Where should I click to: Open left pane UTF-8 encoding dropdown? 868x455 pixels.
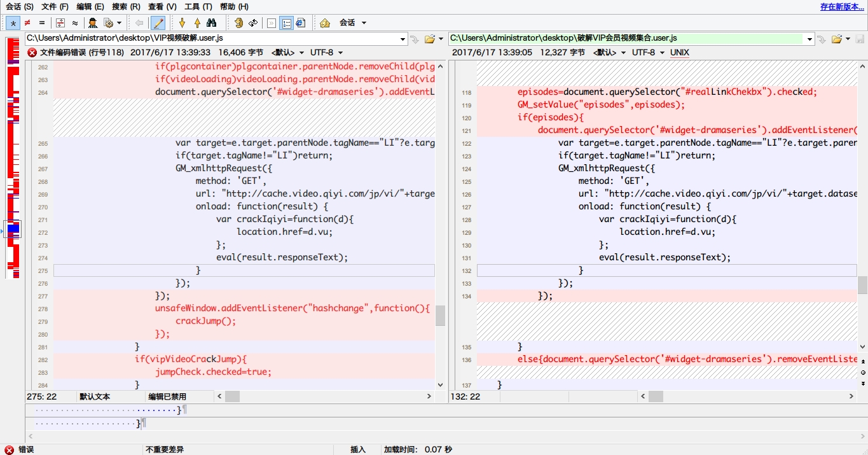coord(326,52)
